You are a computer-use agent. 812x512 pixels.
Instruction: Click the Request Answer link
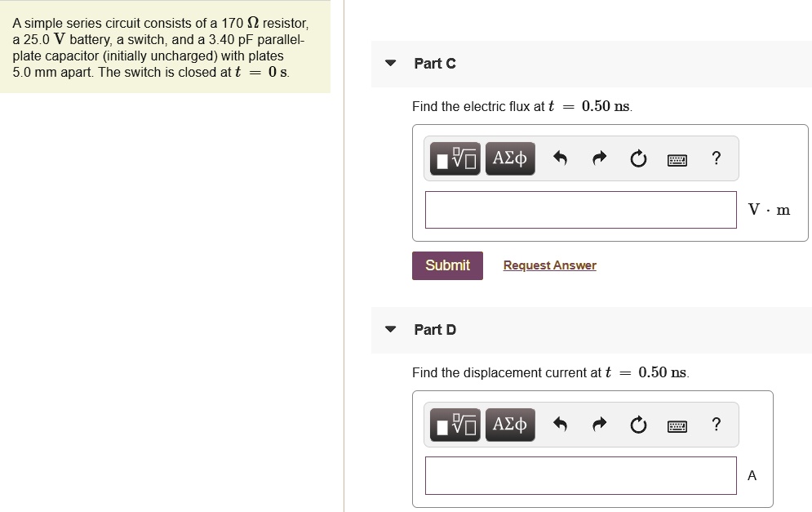pos(549,265)
